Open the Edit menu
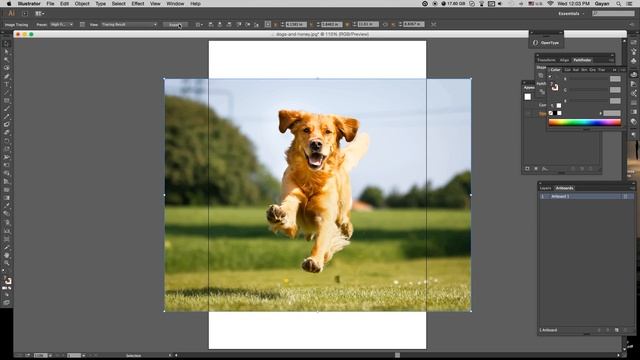640x360 pixels. coord(64,4)
